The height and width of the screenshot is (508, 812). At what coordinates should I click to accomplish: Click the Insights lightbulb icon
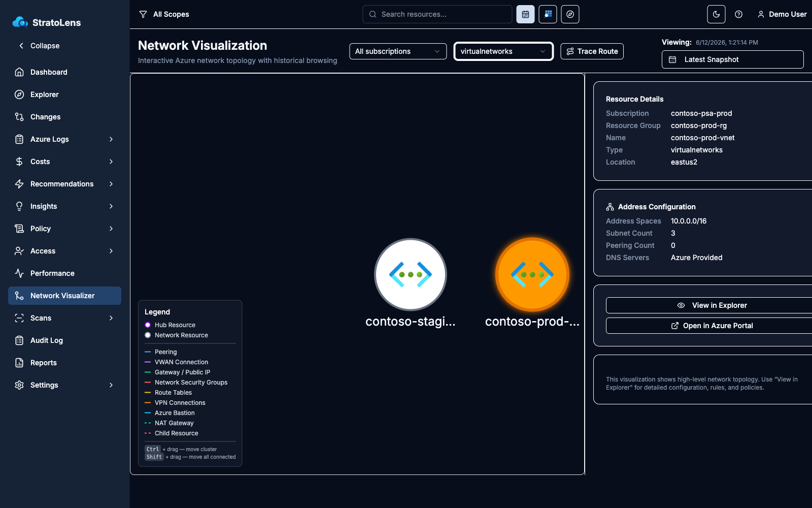pyautogui.click(x=19, y=206)
